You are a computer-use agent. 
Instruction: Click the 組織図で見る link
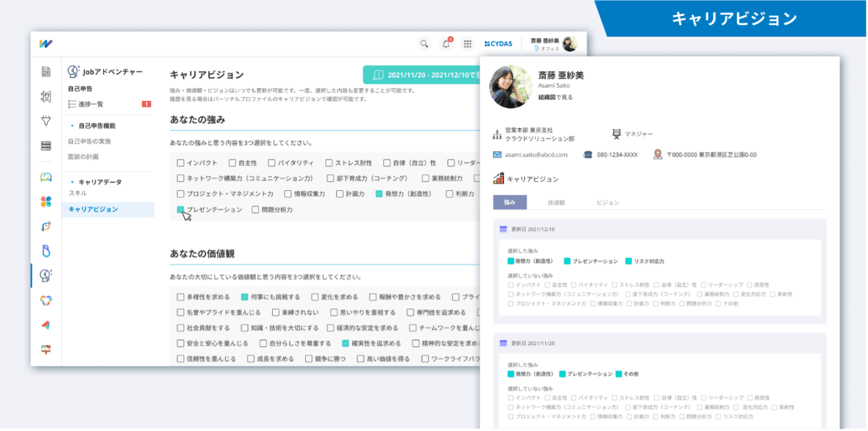coord(555,98)
